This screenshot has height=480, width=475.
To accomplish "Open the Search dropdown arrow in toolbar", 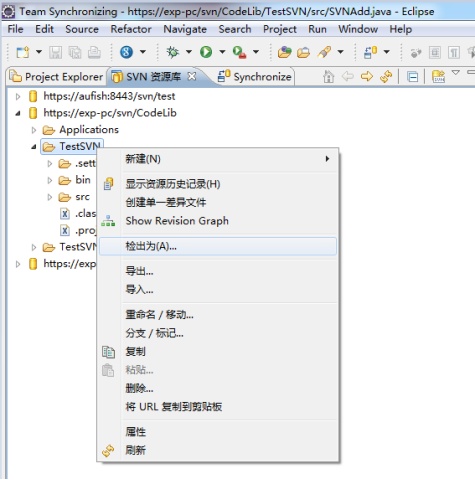I will click(x=340, y=52).
